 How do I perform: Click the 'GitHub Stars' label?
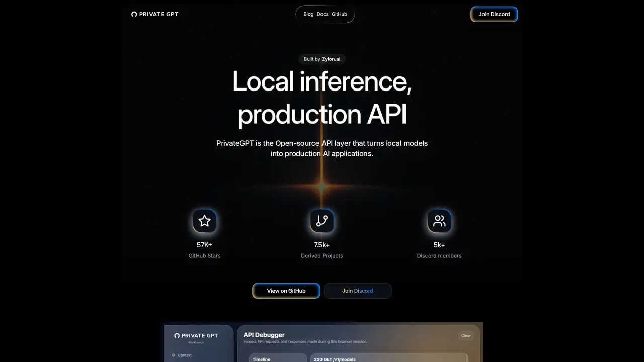(204, 256)
